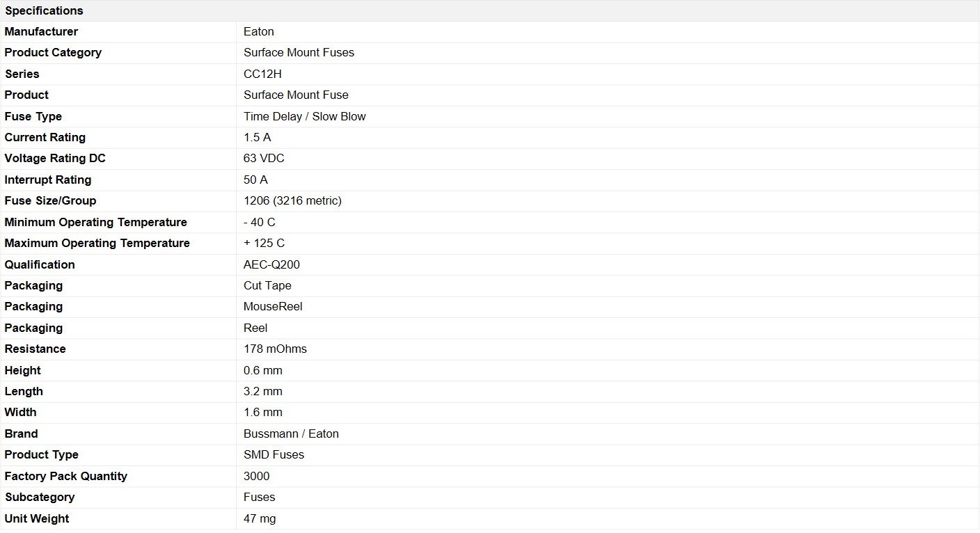Click the 178 mOhms resistance value
This screenshot has height=533, width=980.
coord(275,349)
